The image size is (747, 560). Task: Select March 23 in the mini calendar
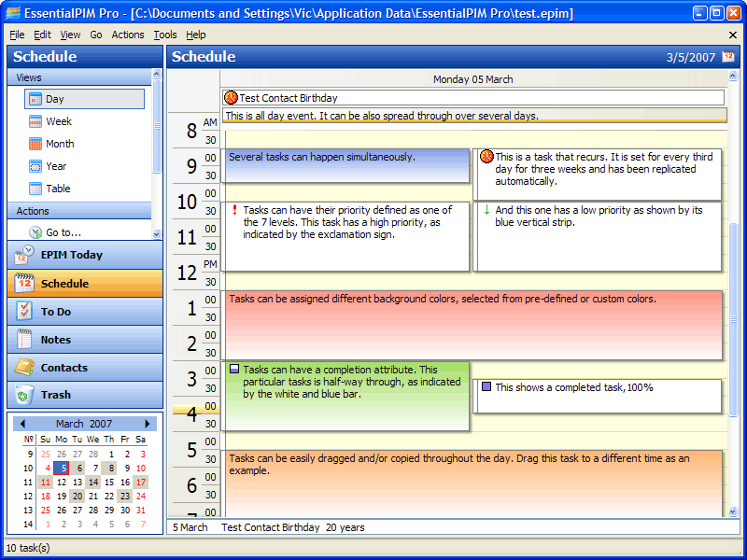125,497
